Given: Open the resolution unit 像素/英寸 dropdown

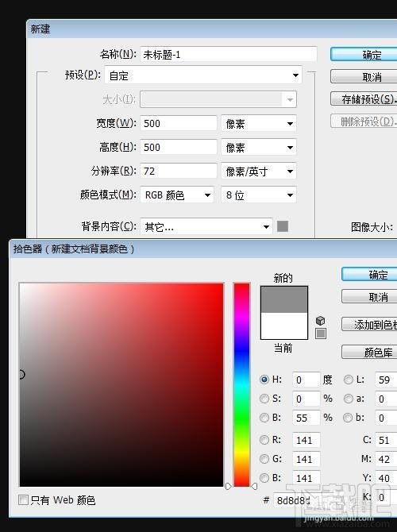Looking at the screenshot, I should (x=259, y=172).
